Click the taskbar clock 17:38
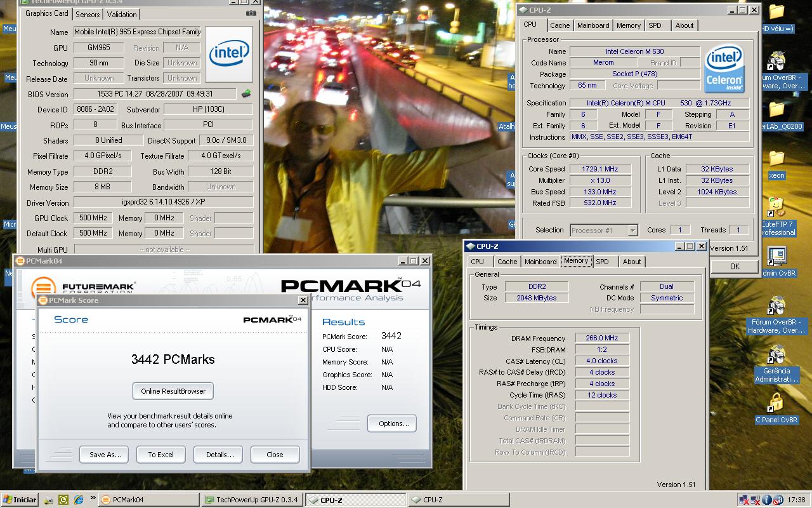The height and width of the screenshot is (508, 812). click(796, 500)
